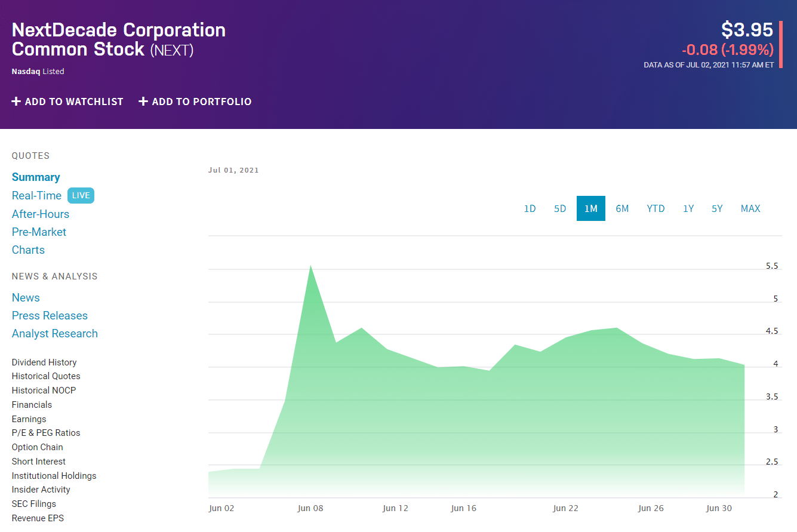Open the Summary quotes page

[36, 177]
